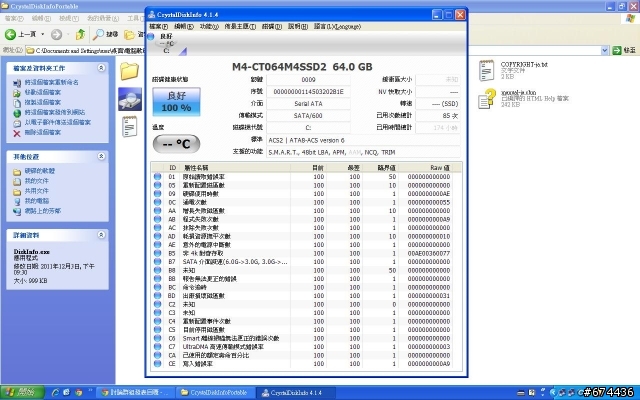The width and height of the screenshot is (640, 400).
Task: Click Forward arrow in Explorer toolbar
Action: click(x=56, y=34)
